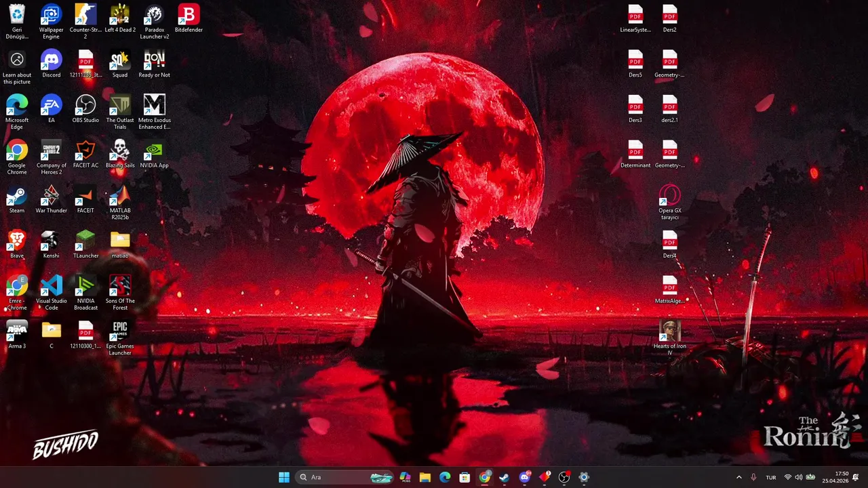The height and width of the screenshot is (488, 868).
Task: Click the MatrixAlge PDF file
Action: pos(670,290)
